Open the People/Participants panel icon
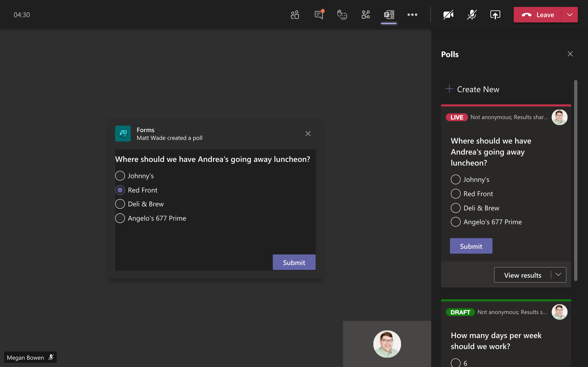Viewport: 588px width, 367px height. (x=295, y=15)
